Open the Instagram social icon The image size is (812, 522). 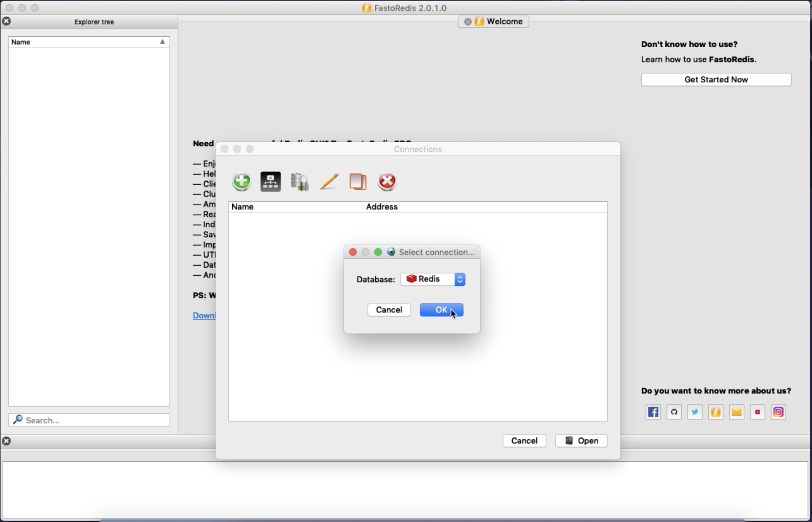(x=778, y=412)
